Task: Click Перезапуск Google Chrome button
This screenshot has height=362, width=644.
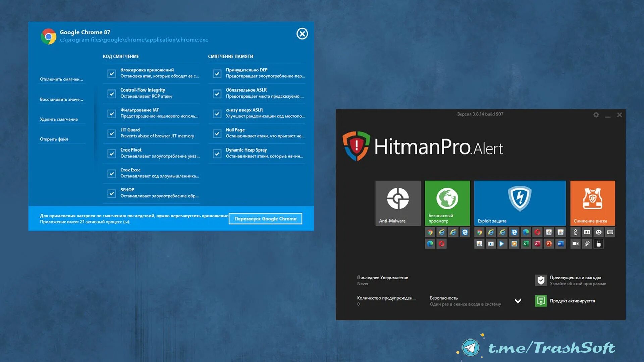Action: (265, 219)
